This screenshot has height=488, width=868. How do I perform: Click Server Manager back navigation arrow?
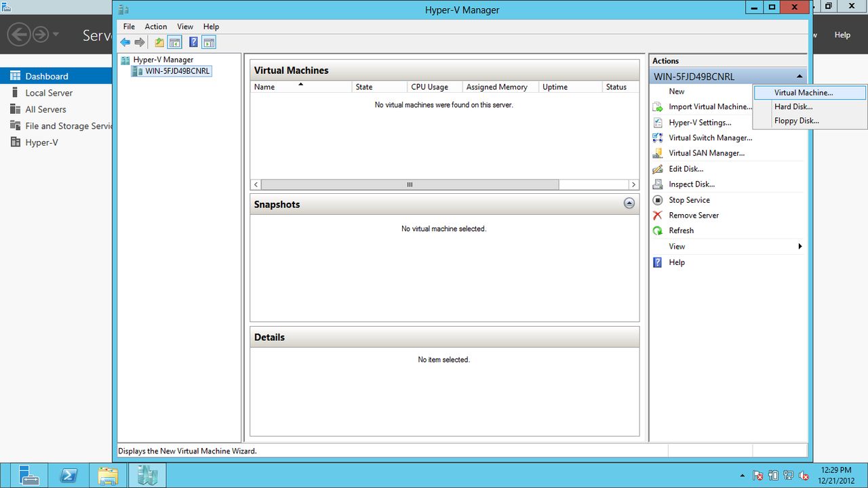coord(19,35)
